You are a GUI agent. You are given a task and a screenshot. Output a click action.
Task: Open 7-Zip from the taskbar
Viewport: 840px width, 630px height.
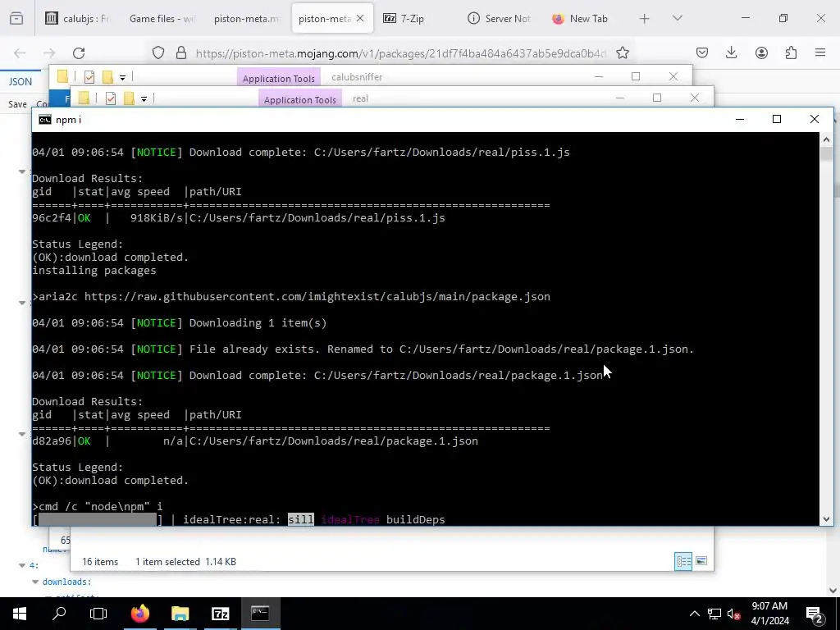(x=220, y=614)
